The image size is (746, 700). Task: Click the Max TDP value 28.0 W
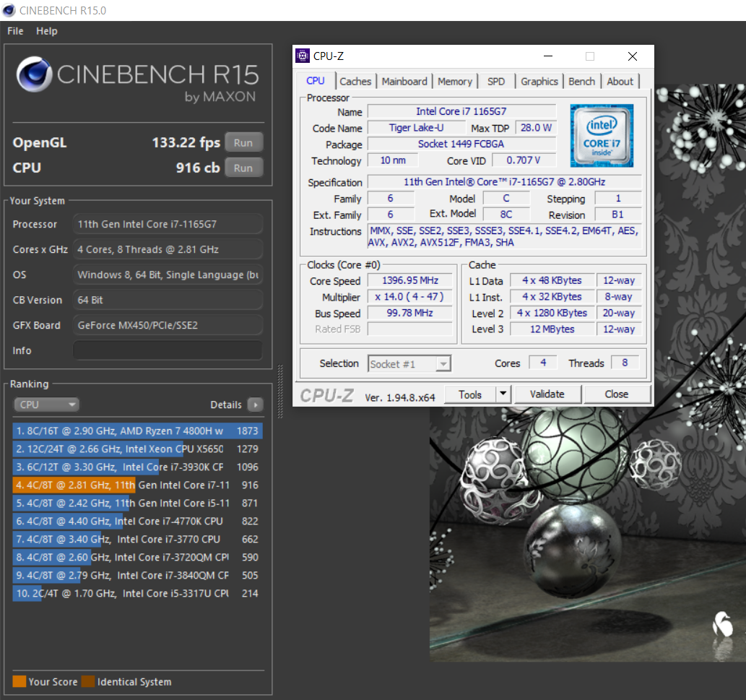pyautogui.click(x=536, y=128)
